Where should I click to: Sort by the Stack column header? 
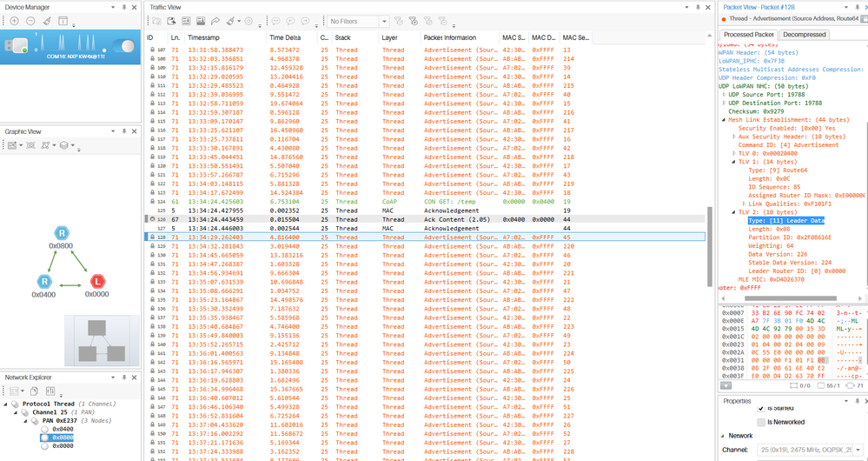354,37
